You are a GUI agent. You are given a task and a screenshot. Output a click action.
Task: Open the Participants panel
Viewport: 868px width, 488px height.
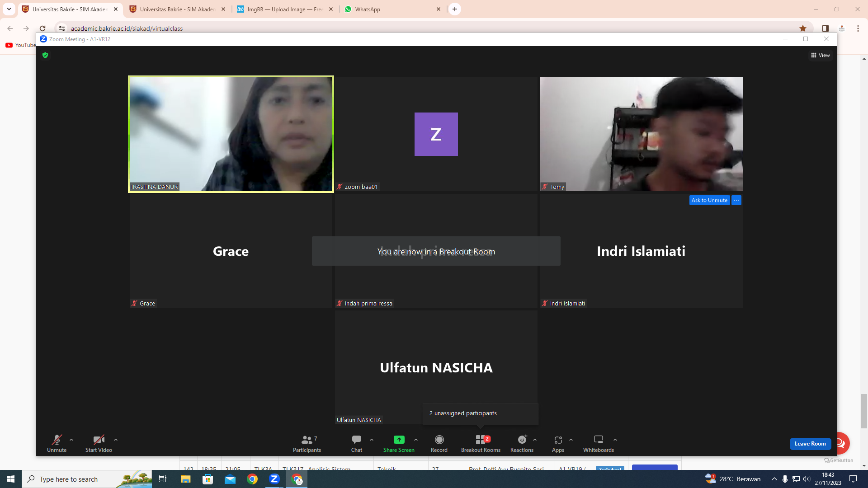click(307, 443)
